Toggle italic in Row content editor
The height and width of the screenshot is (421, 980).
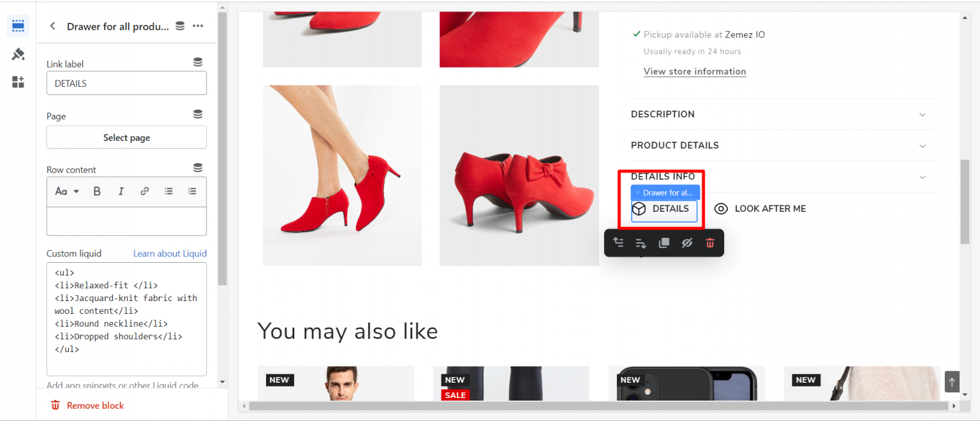pos(121,191)
